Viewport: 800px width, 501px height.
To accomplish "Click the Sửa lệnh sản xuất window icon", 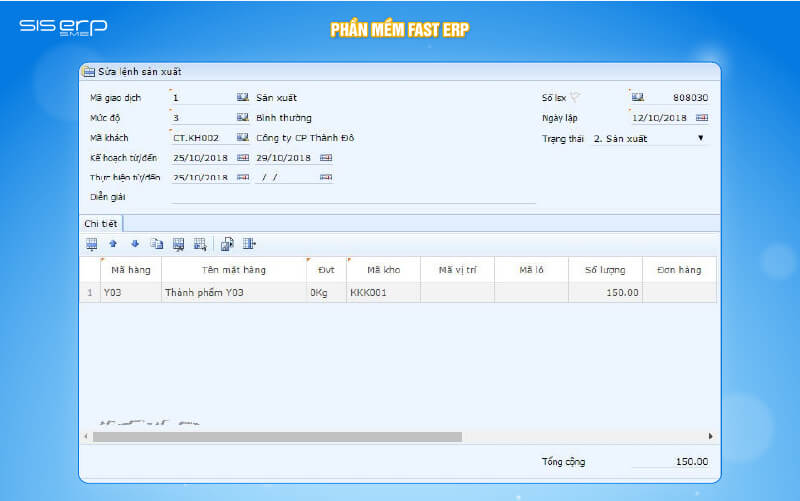I will [x=89, y=72].
